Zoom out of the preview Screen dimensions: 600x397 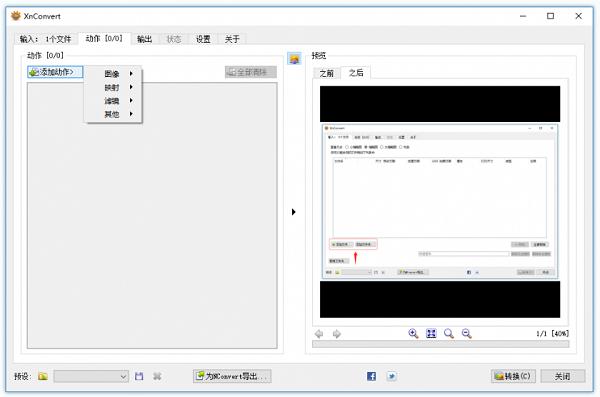(466, 333)
